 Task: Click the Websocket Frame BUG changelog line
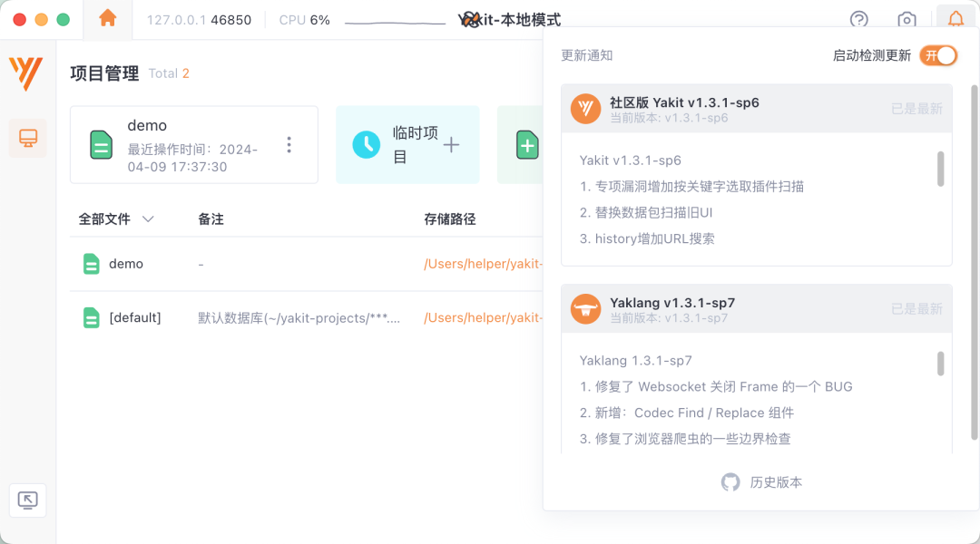(x=716, y=386)
